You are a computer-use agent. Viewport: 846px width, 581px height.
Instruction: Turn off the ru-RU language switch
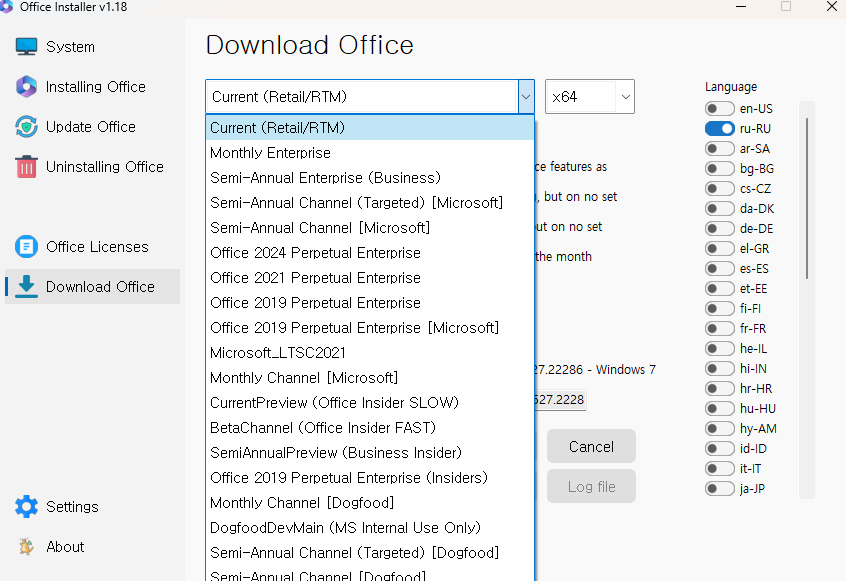tap(719, 128)
